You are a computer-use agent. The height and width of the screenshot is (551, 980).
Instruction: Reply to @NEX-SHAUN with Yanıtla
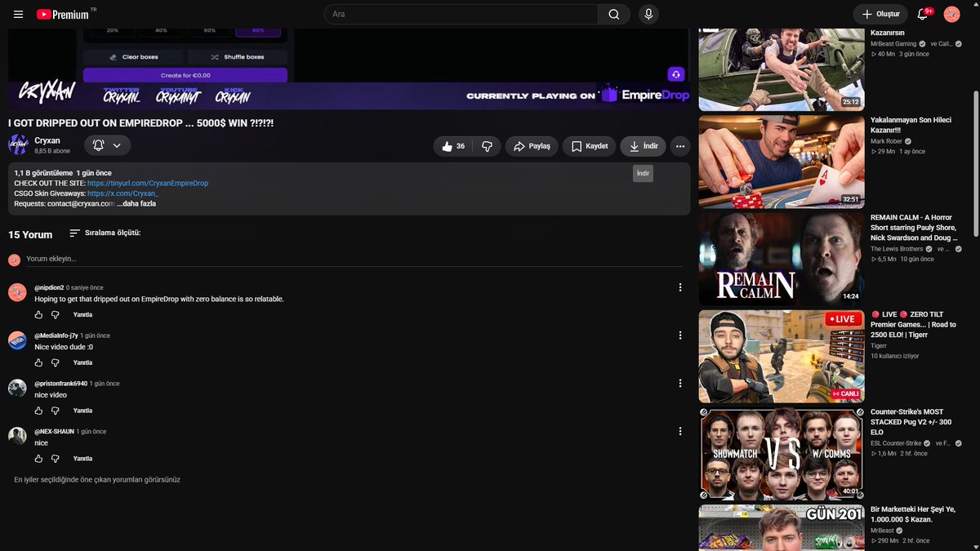(82, 459)
